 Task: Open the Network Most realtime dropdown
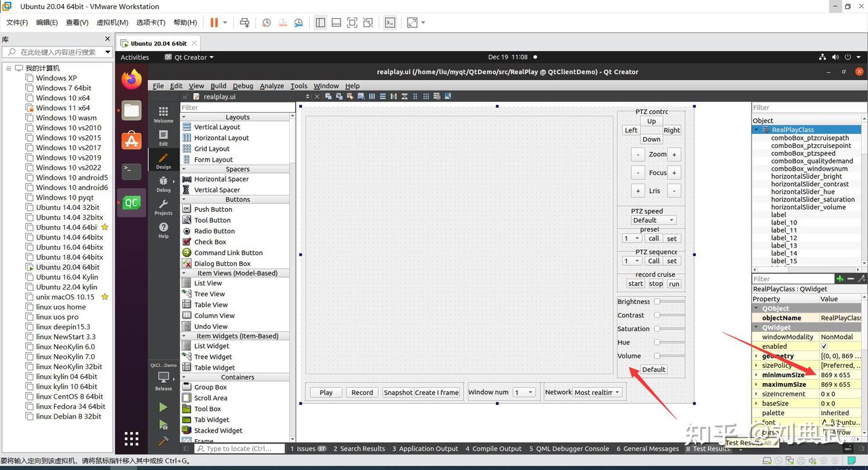click(x=597, y=392)
